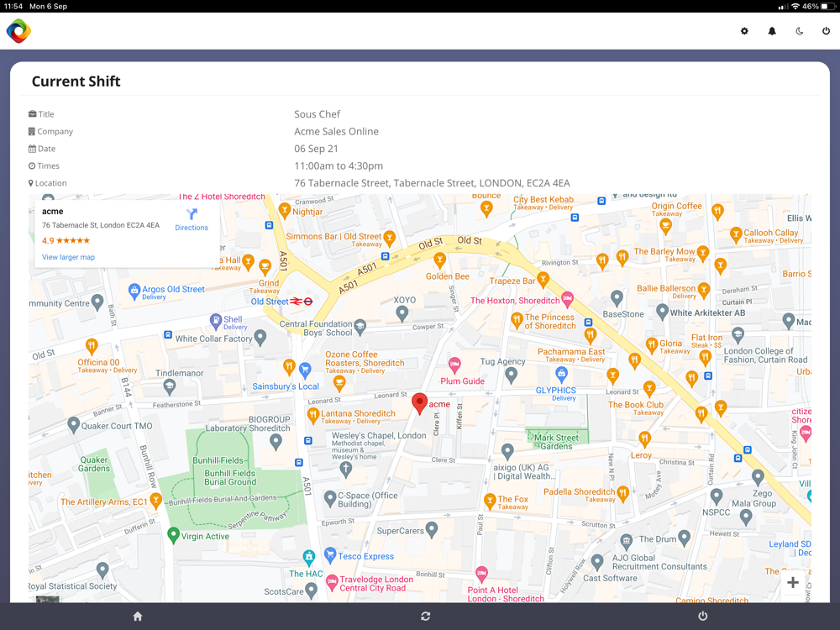Click the Tindlemanor school marker
840x630 pixels.
point(170,386)
